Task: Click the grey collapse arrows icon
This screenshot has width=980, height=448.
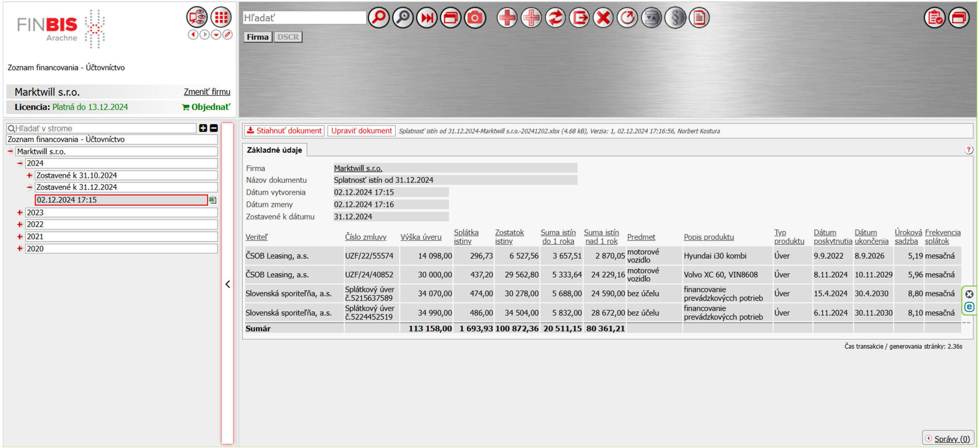Action: tap(651, 18)
